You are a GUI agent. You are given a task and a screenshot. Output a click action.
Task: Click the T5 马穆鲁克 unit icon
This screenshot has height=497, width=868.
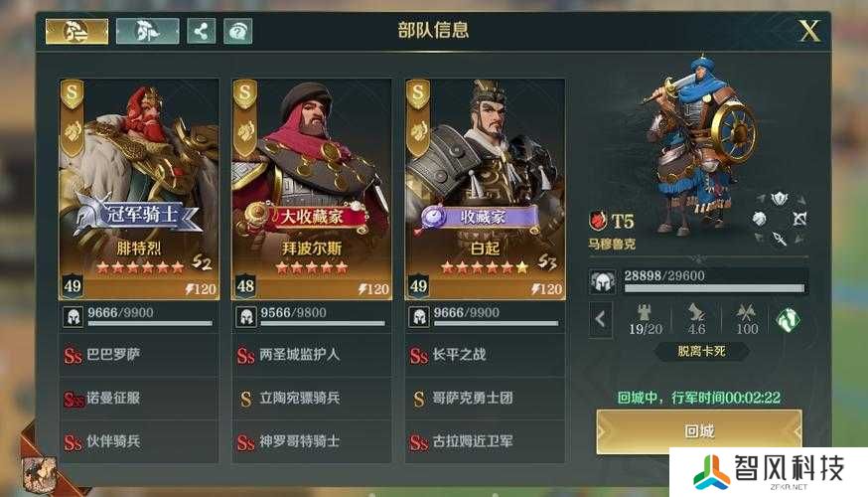[597, 221]
